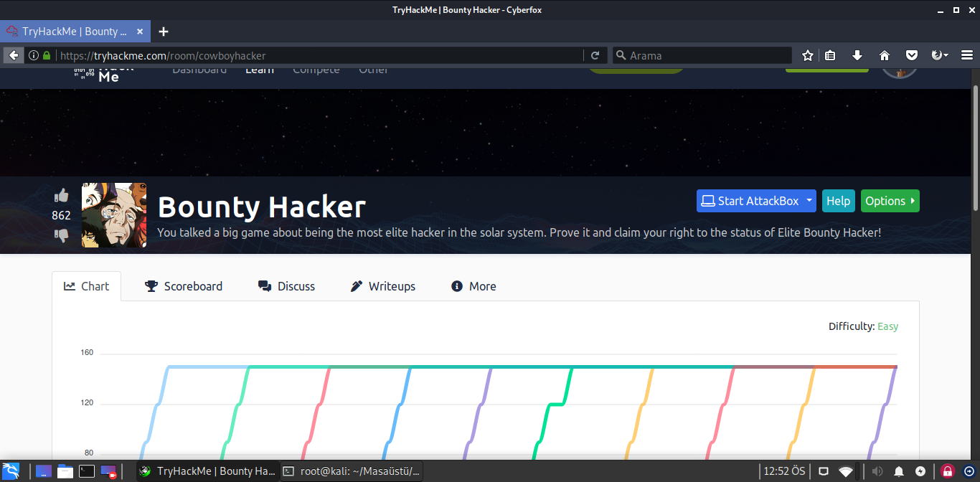Screen dimensions: 980x482
Task: Lock the screen with red padlock icon
Action: (x=948, y=471)
